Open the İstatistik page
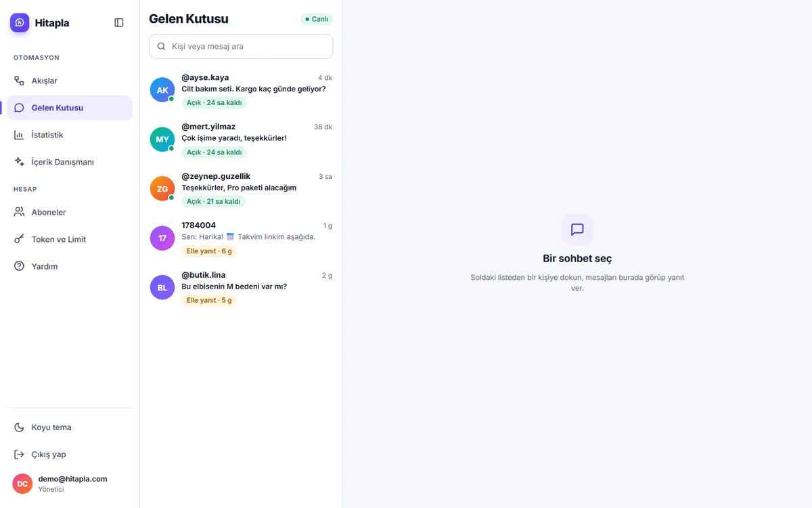 point(70,135)
